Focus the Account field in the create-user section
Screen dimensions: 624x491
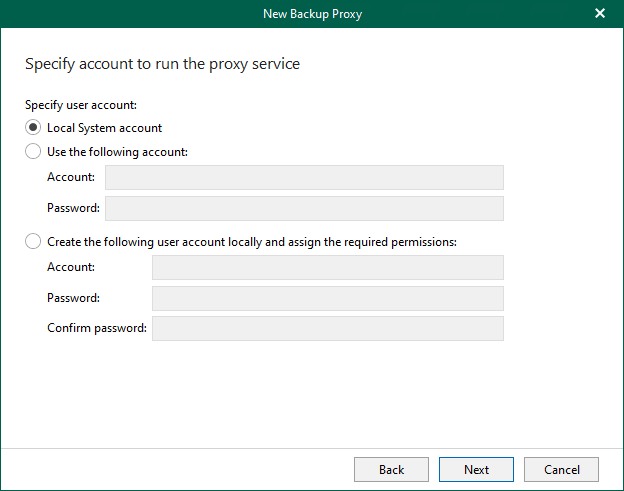click(327, 267)
